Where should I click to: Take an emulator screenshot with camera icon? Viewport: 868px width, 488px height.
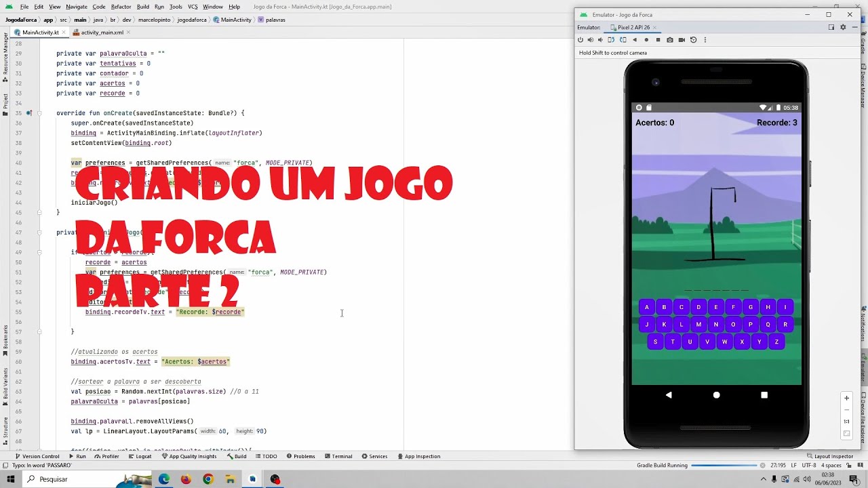click(670, 40)
